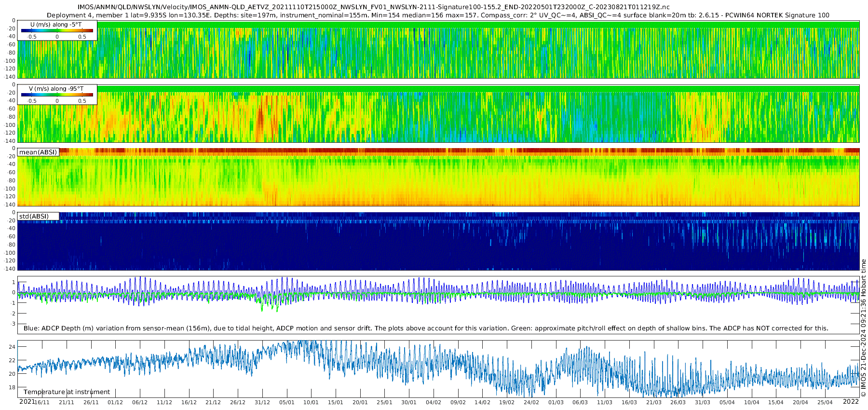
Task: Select the mean(ABSI) panel label
Action: [38, 152]
